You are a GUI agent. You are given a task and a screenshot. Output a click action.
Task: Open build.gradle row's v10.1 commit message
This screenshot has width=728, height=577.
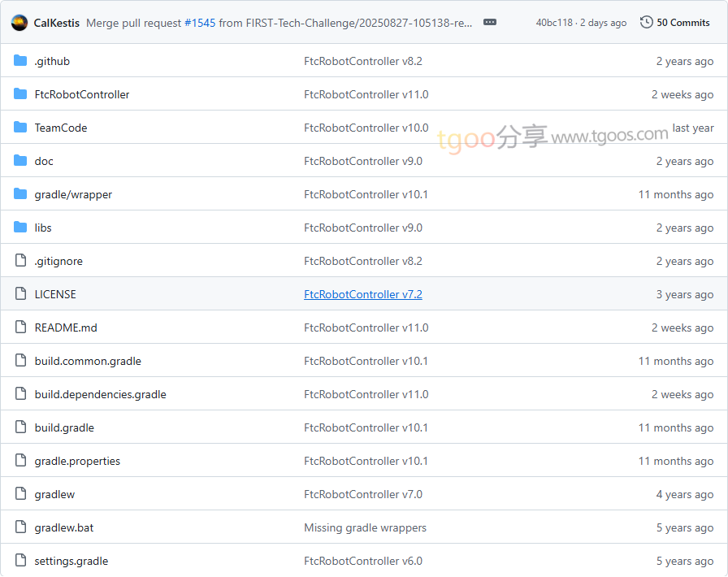click(366, 427)
